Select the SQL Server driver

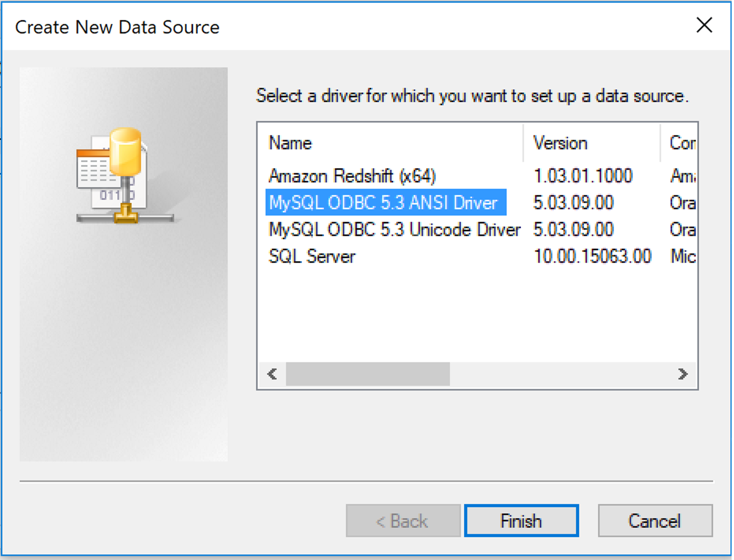tap(312, 256)
